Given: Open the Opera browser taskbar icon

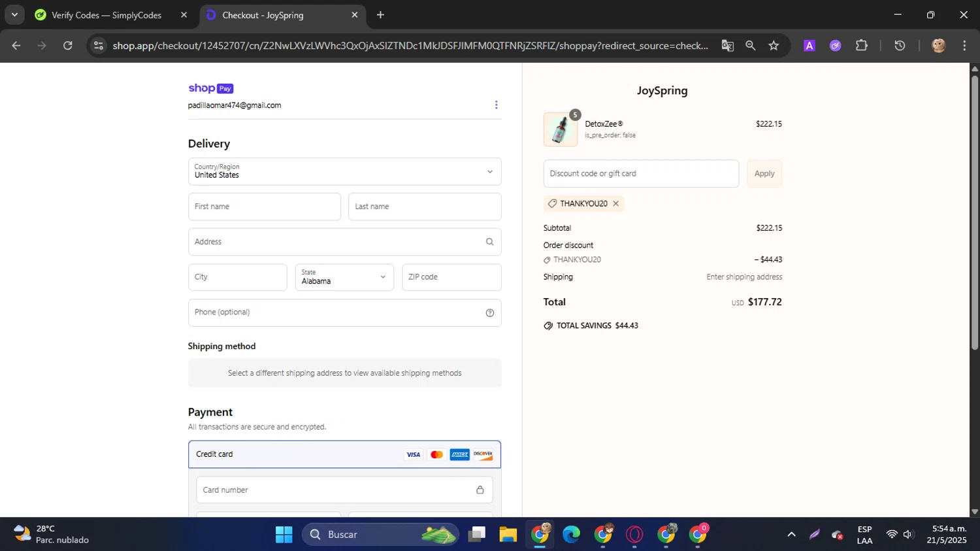Looking at the screenshot, I should click(x=634, y=535).
